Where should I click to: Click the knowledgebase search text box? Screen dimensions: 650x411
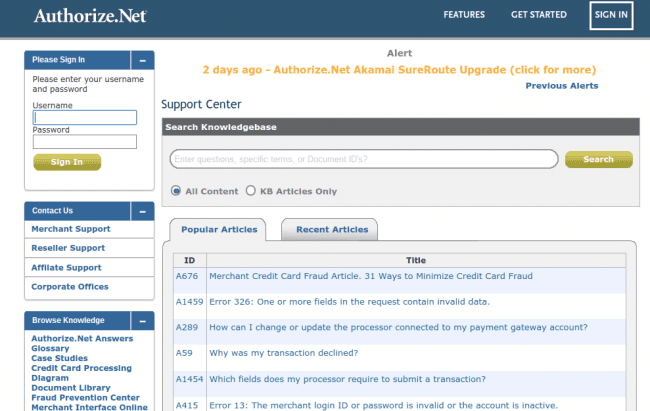pos(363,159)
